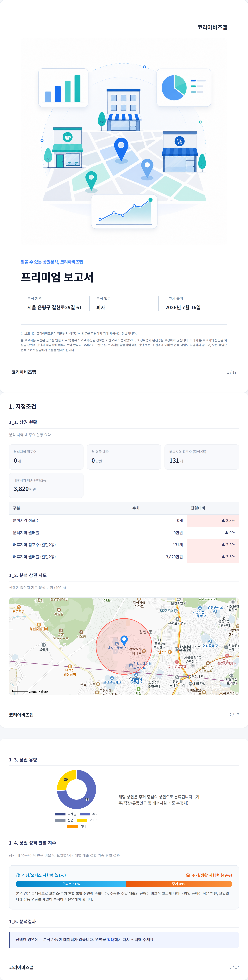Click the 은평요양병원 hospital marker
Image resolution: width=248 pixels, height=980 pixels.
click(x=177, y=619)
